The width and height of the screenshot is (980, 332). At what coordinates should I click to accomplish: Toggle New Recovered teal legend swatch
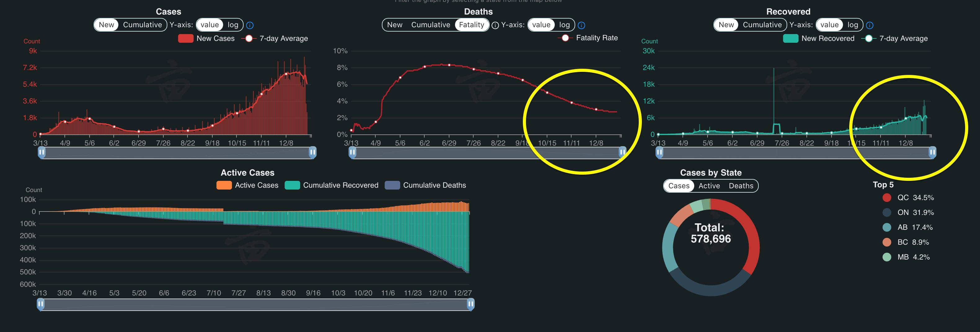(x=791, y=38)
